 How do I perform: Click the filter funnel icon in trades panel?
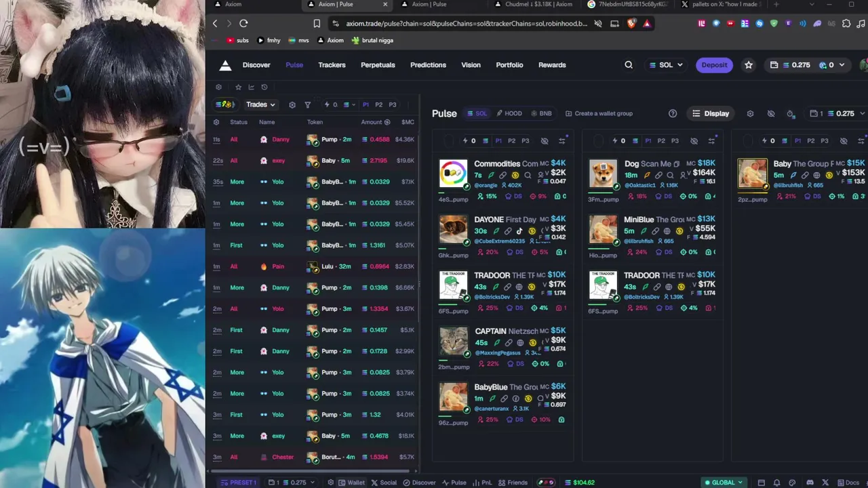308,105
